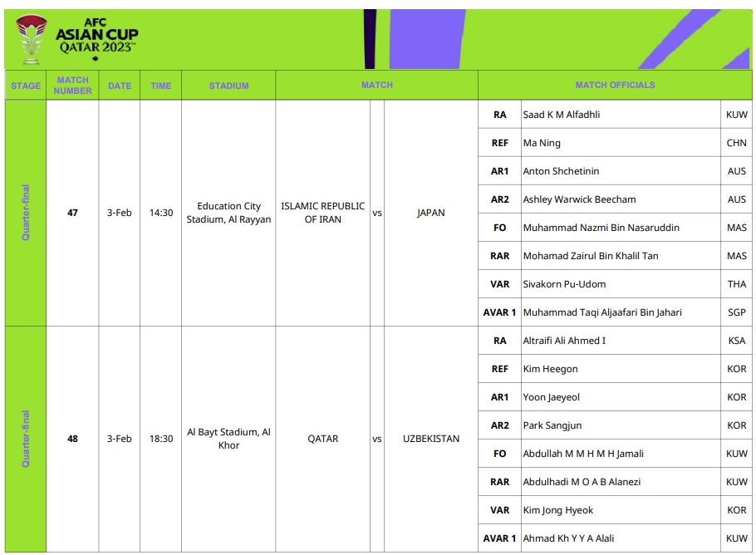Click referee name Ma Ning

click(542, 143)
